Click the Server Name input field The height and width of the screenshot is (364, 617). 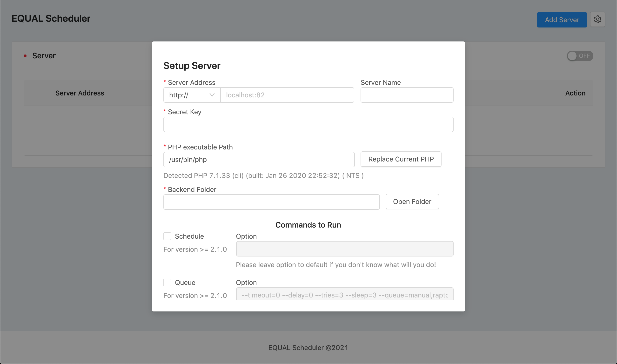407,95
